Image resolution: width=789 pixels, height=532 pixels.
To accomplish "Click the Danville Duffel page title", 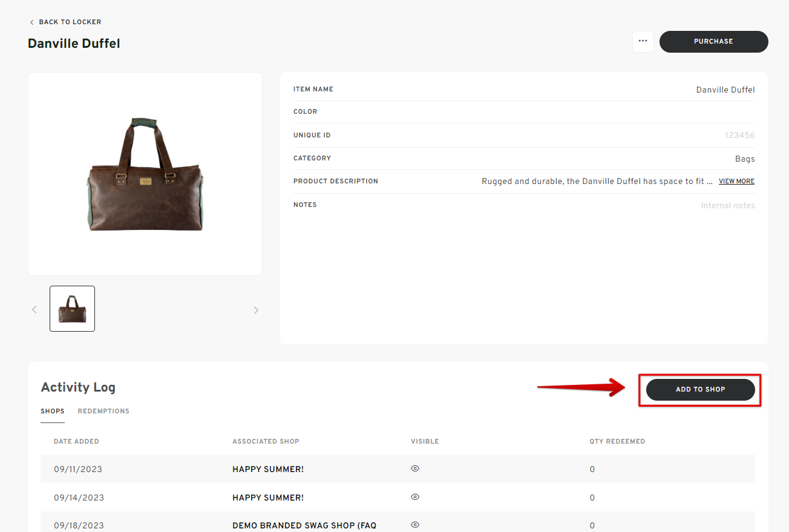I will [74, 44].
